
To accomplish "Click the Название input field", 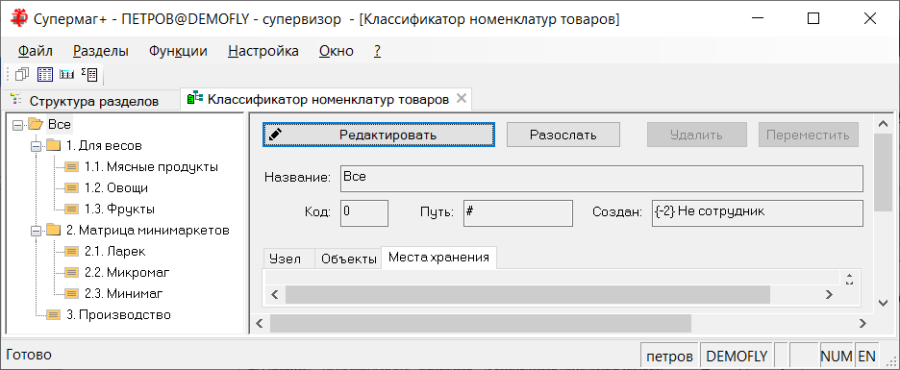I will [x=602, y=178].
